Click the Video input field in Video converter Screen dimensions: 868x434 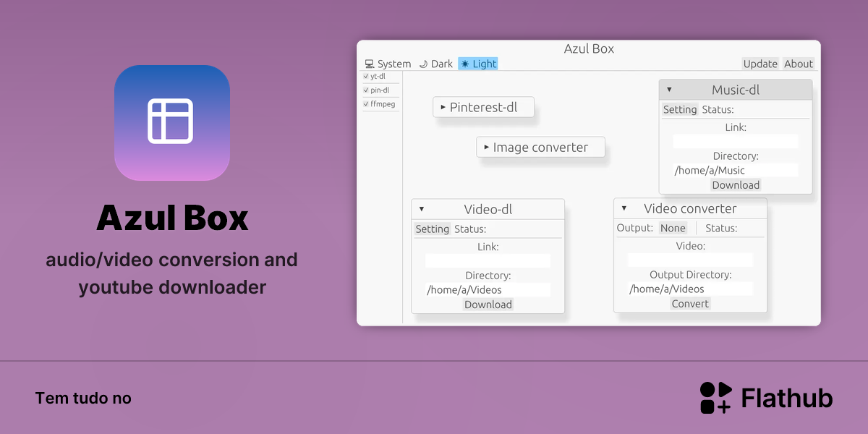pyautogui.click(x=691, y=260)
